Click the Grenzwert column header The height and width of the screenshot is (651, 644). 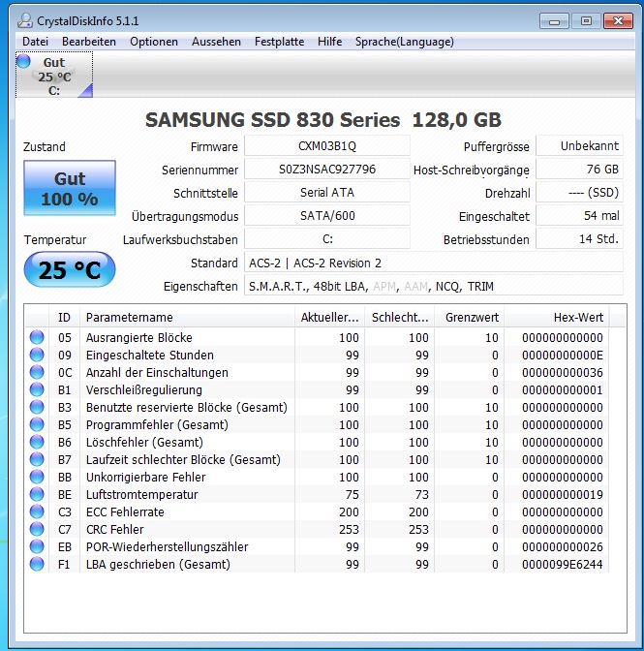coord(470,317)
